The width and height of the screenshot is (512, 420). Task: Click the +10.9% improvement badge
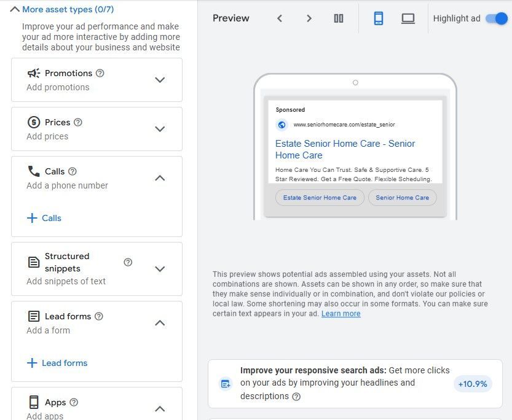pyautogui.click(x=473, y=384)
